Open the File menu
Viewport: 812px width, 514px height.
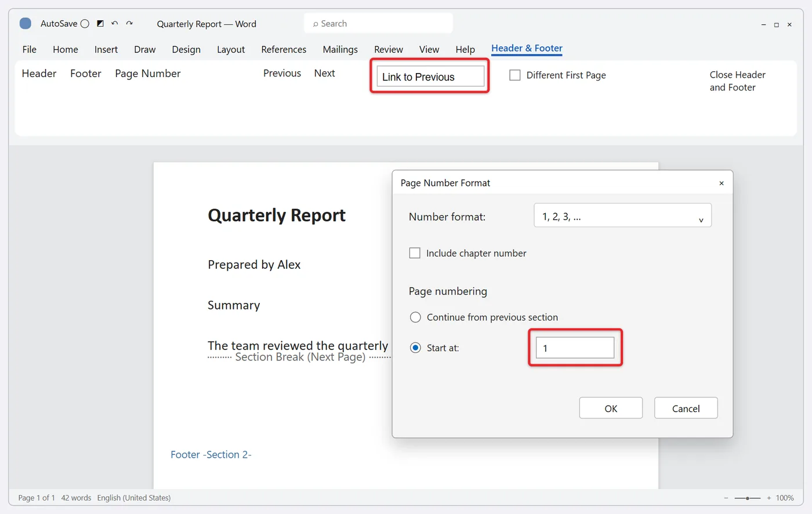pyautogui.click(x=30, y=50)
